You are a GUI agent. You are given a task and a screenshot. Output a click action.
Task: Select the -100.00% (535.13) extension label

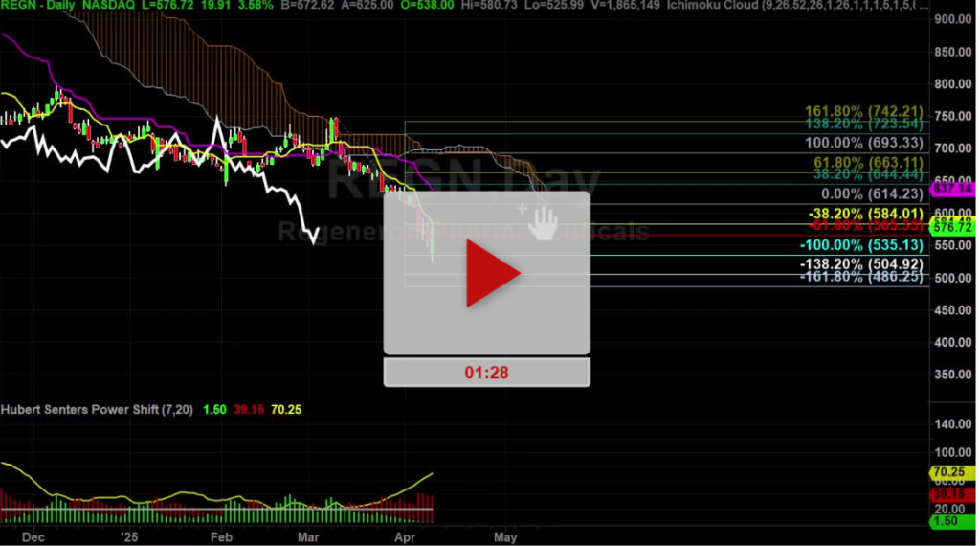pos(861,245)
